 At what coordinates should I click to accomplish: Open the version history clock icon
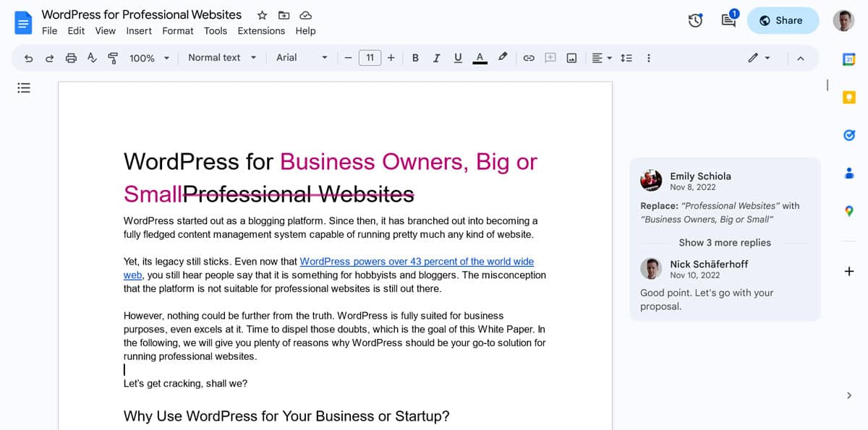pos(695,20)
